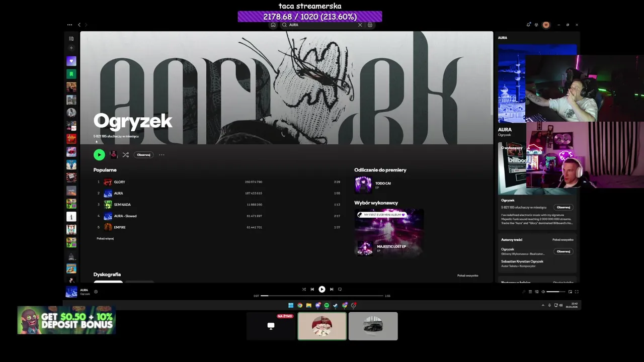The height and width of the screenshot is (362, 644).
Task: Show all credits with Pokaż wszystko
Action: pos(562,240)
